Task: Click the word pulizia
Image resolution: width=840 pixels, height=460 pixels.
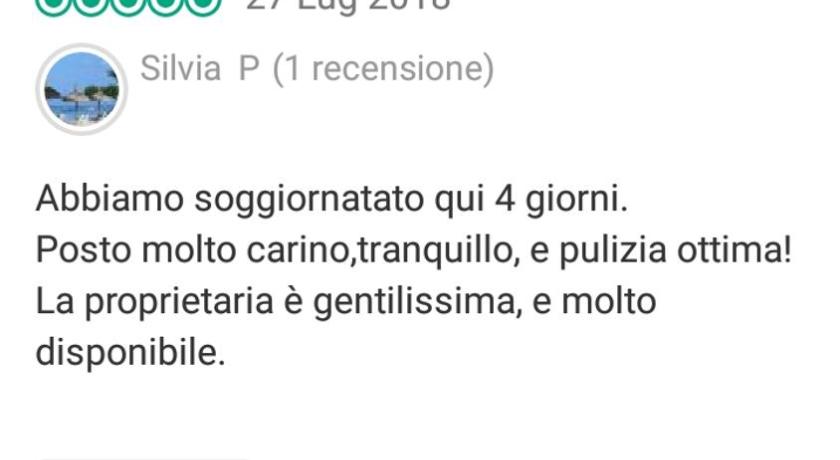Action: pyautogui.click(x=612, y=252)
